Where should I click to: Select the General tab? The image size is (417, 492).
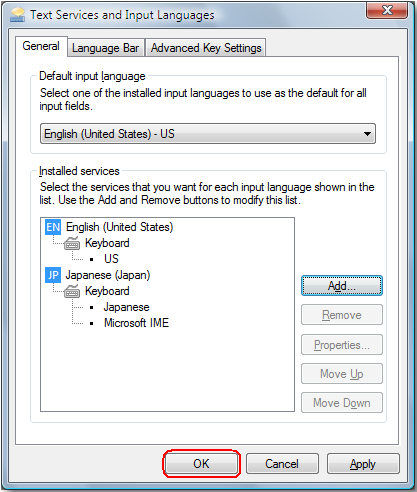pos(41,46)
